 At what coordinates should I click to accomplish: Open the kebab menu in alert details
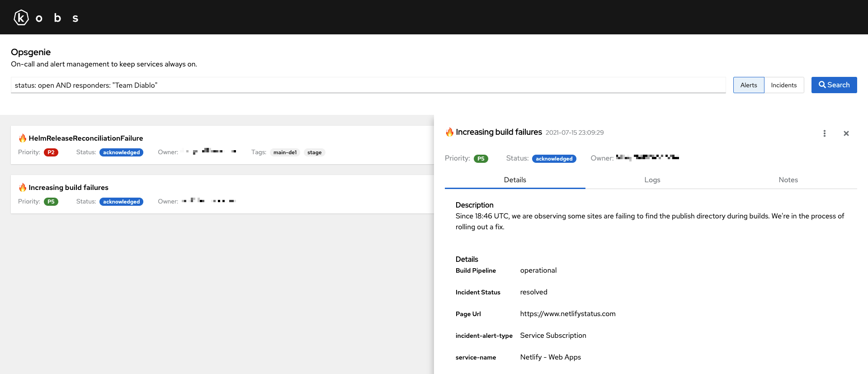coord(825,133)
